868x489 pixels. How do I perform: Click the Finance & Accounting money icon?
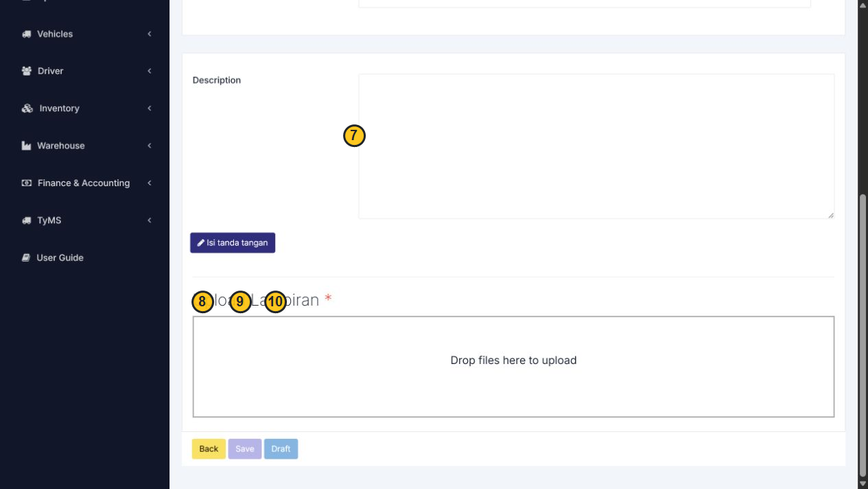27,183
